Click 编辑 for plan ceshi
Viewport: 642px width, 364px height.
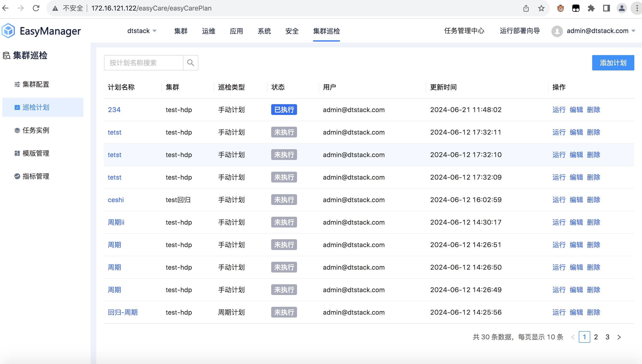pyautogui.click(x=576, y=200)
